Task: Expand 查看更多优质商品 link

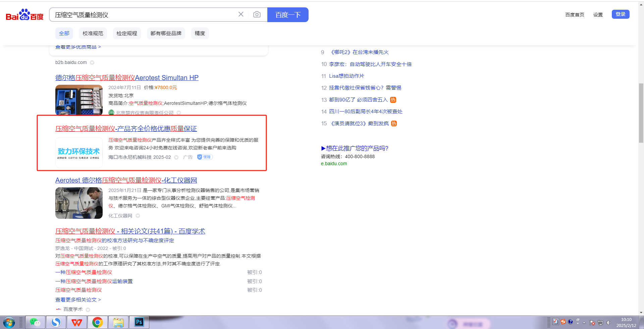Action: [78, 47]
